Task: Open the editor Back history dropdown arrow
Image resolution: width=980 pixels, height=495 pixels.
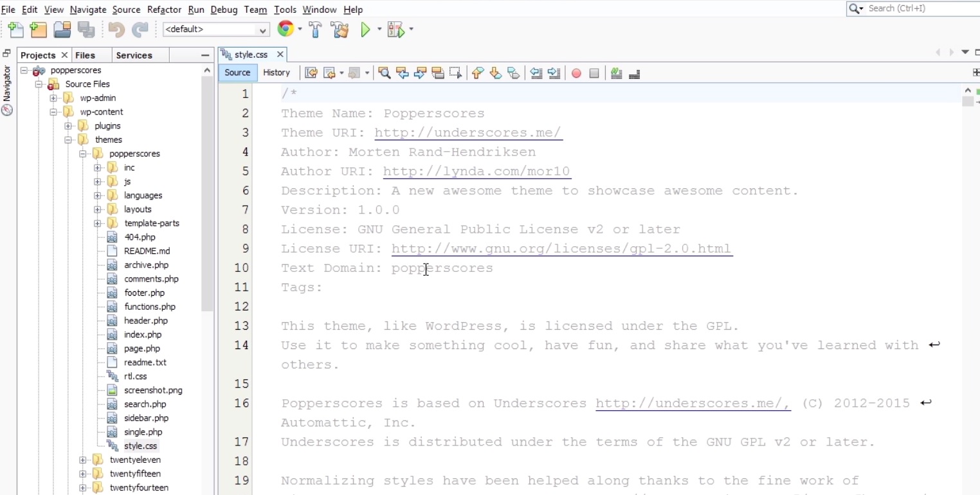Action: click(341, 73)
